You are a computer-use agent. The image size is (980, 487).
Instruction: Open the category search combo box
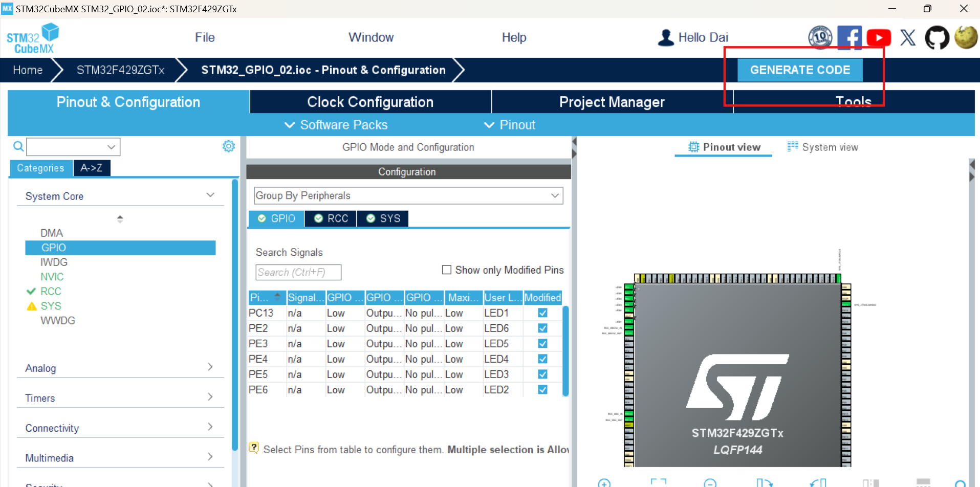pyautogui.click(x=73, y=147)
